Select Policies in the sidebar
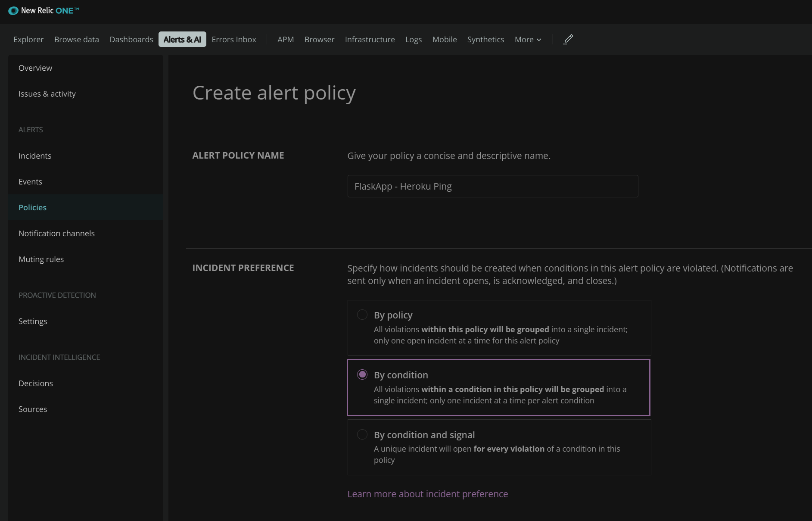Screen dimensions: 812x521 pos(86,207)
